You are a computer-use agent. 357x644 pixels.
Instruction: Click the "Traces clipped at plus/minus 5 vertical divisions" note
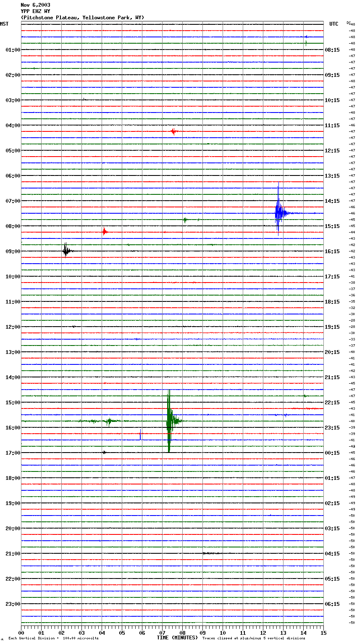click(x=254, y=639)
